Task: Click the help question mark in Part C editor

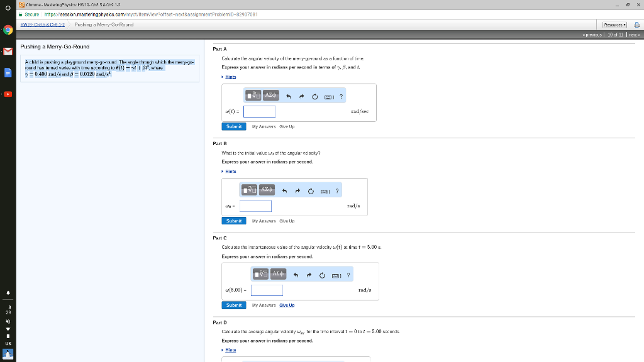Action: tap(348, 275)
